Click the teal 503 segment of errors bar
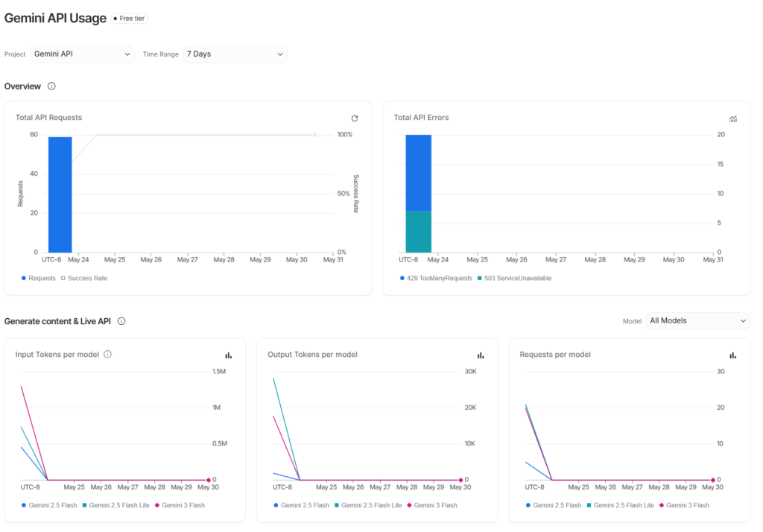Screen dimensions: 763x532 coord(419,232)
